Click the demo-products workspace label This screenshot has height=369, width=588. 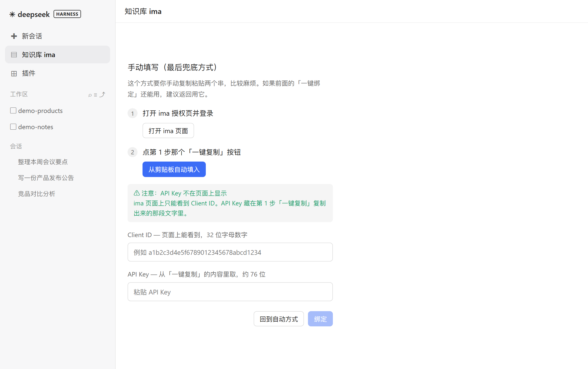[40, 111]
